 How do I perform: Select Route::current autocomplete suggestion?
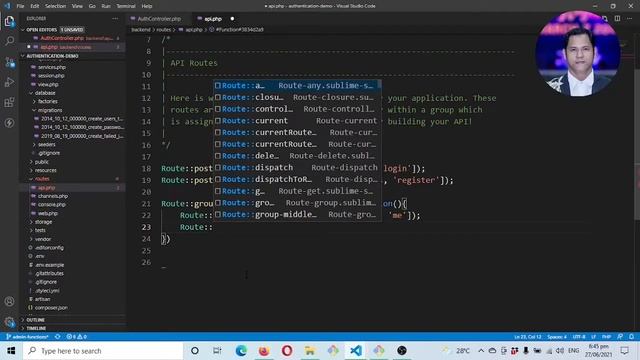coord(298,121)
